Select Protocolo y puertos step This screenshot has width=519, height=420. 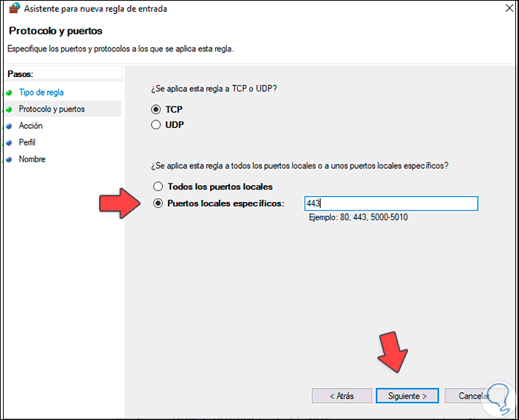pyautogui.click(x=51, y=109)
